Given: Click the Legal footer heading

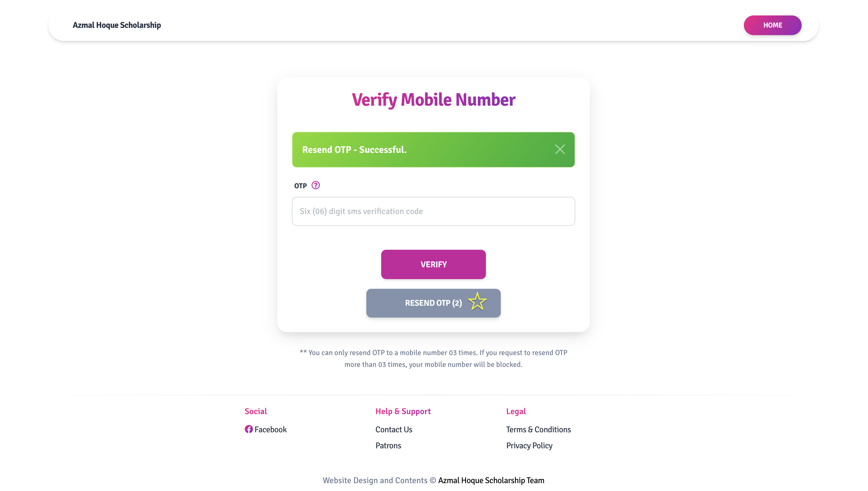Looking at the screenshot, I should coord(516,411).
